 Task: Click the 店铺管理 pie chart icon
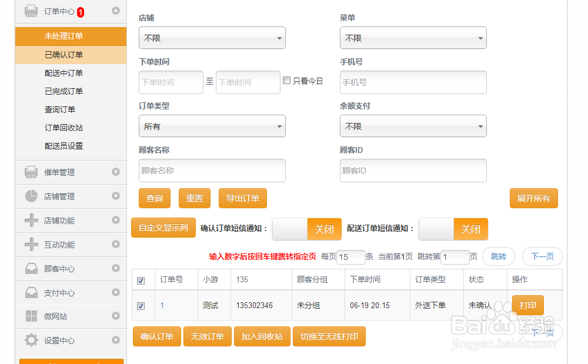click(31, 196)
